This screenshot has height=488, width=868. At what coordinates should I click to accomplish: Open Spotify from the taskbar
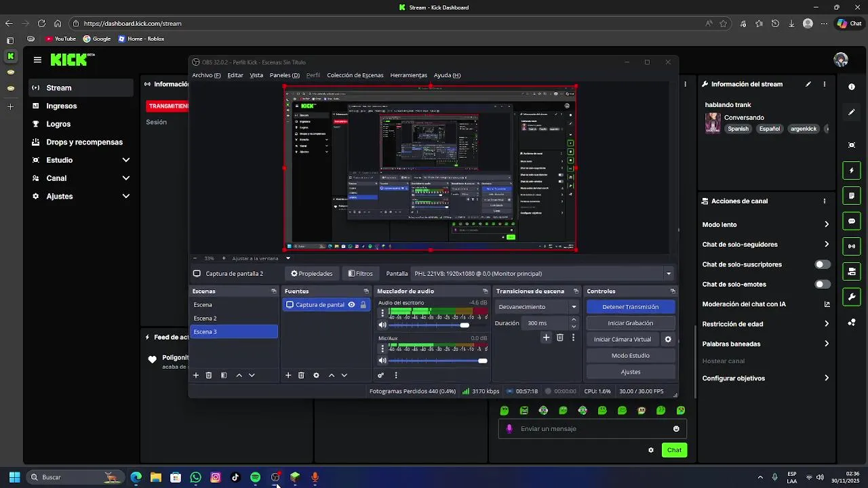(x=255, y=477)
